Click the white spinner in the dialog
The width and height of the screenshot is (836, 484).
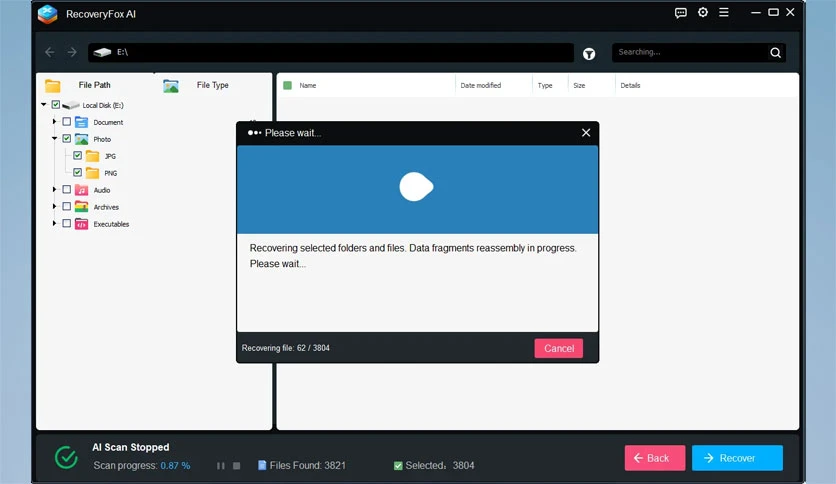click(x=416, y=187)
